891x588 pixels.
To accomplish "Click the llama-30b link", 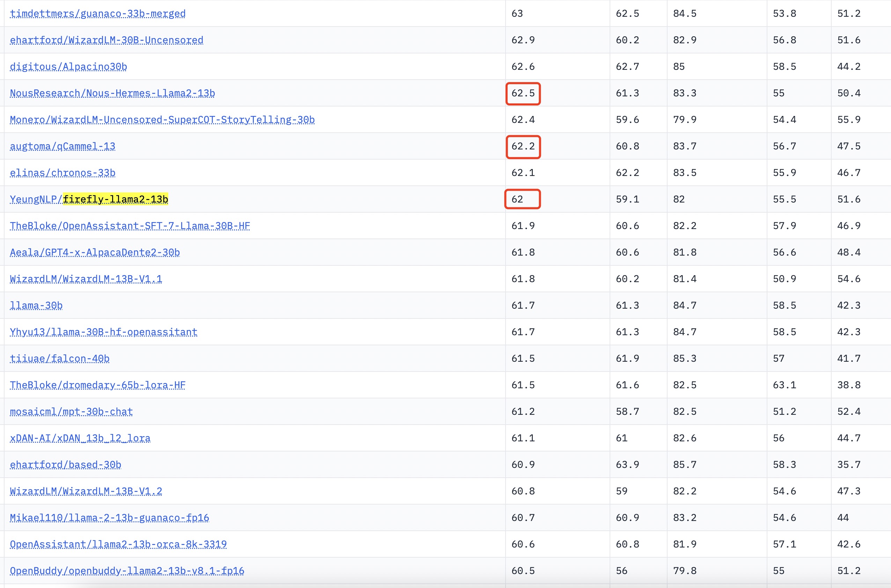I will [x=36, y=306].
